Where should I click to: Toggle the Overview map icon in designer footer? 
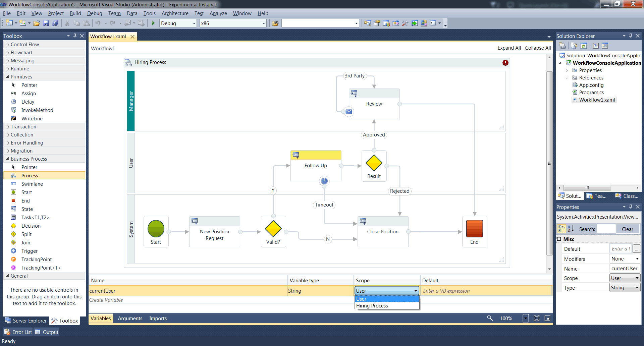[548, 318]
